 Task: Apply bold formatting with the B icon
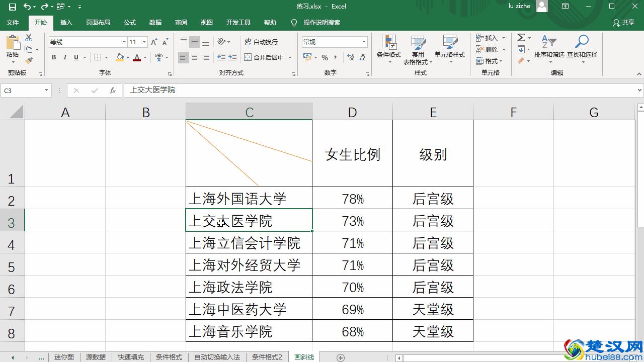click(54, 57)
